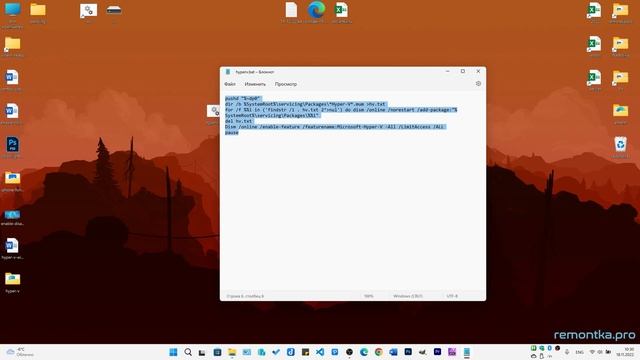Select the Photoshop PSD file on the desktop
Viewport: 640px width, 360px height.
12,147
